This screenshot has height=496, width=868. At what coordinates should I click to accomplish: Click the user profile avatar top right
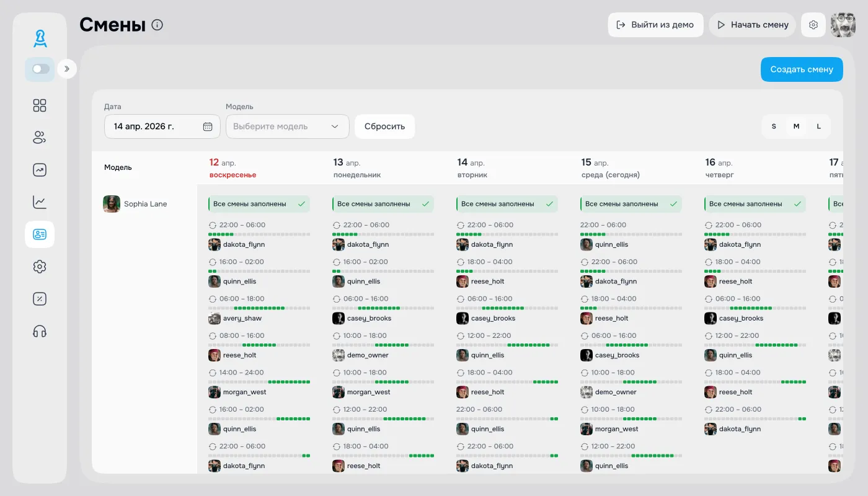point(843,25)
